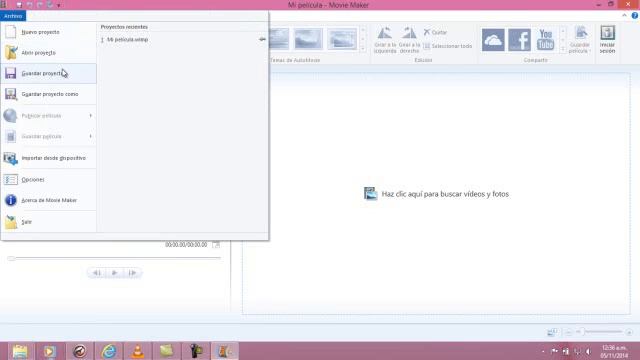Zoom in time scale plus button

point(629,332)
